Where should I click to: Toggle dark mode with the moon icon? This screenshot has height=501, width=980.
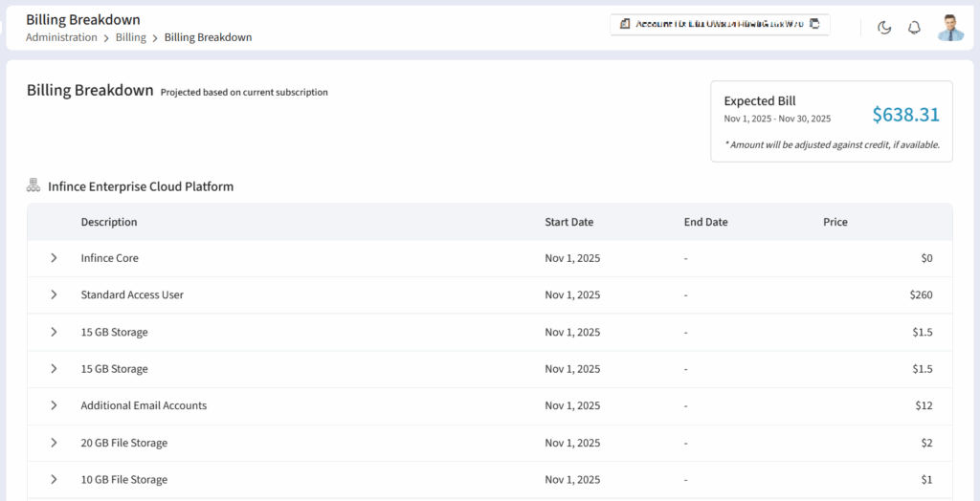(x=884, y=28)
